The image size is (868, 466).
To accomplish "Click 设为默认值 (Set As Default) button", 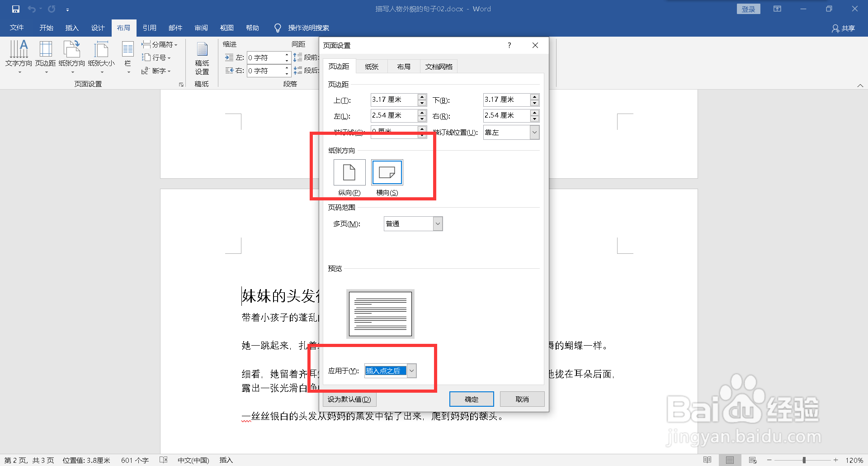I will [349, 399].
